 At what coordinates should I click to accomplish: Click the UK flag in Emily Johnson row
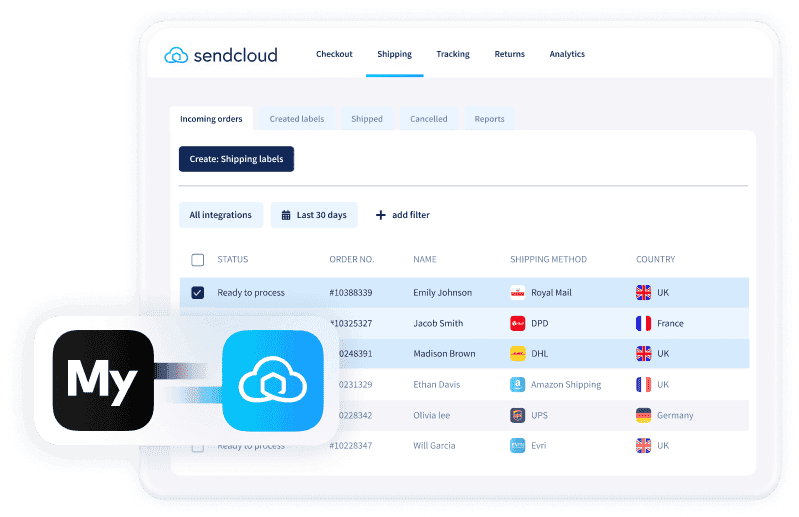tap(644, 293)
